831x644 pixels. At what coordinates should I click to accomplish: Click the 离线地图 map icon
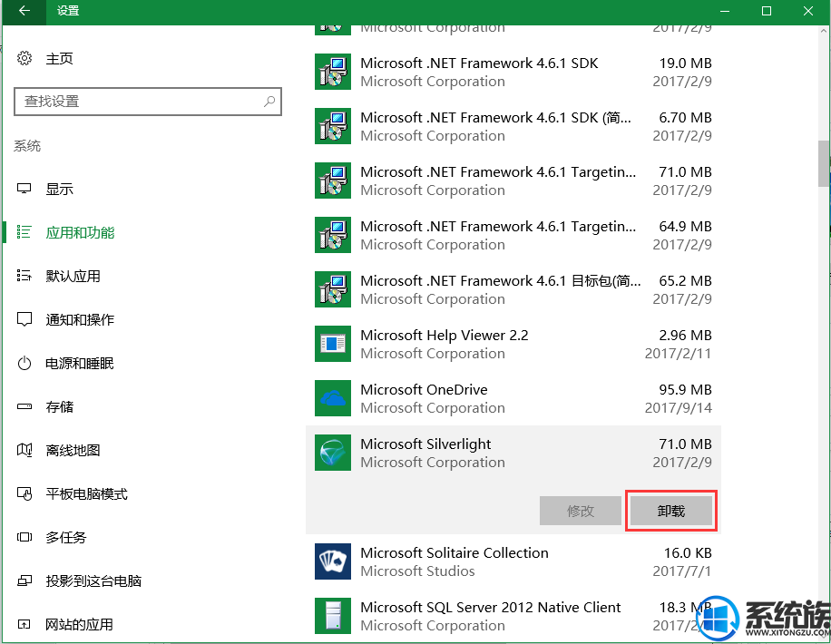pos(24,450)
